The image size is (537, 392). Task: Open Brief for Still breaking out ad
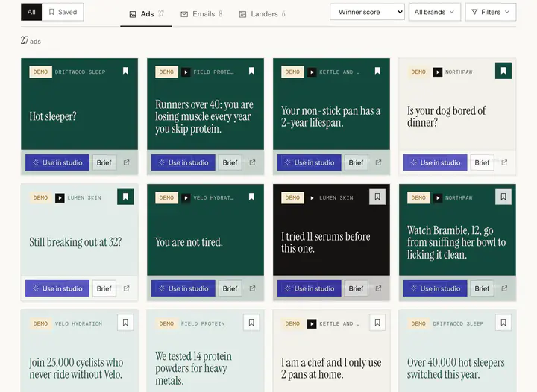click(x=104, y=288)
